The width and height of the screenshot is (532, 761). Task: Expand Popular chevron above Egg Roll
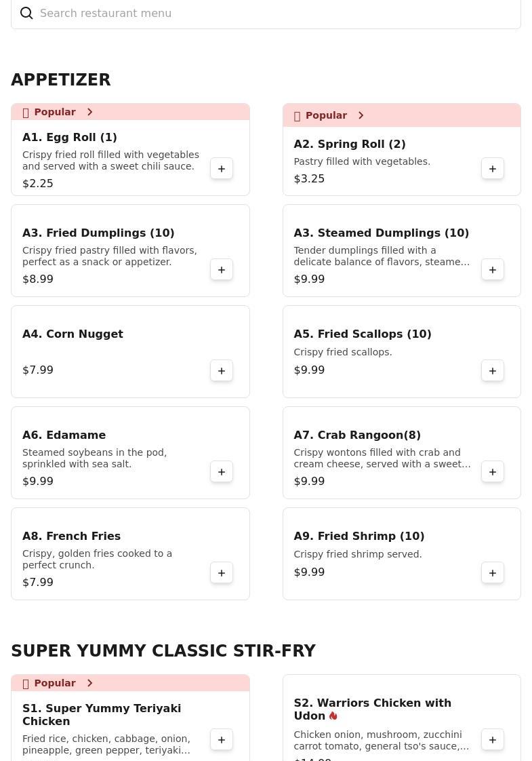click(x=89, y=112)
